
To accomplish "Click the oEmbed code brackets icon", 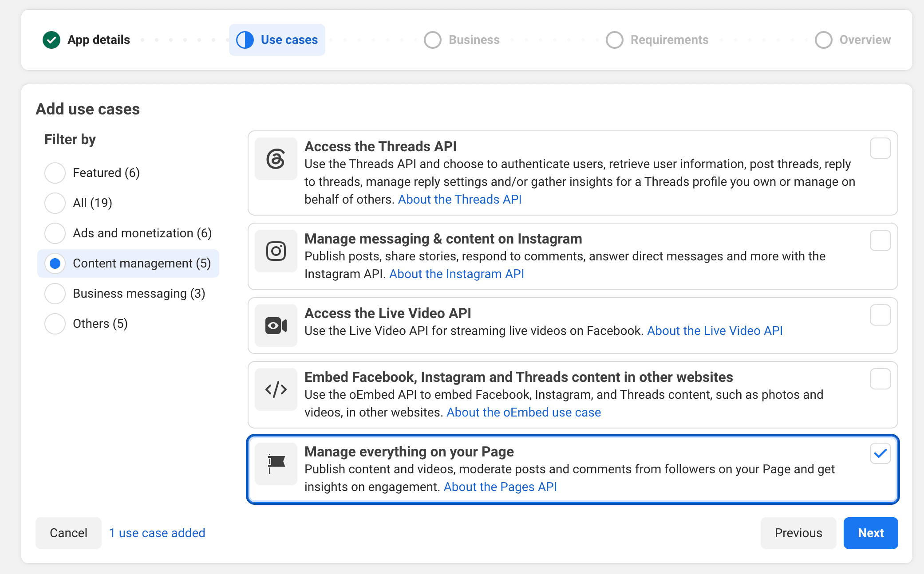I will (x=276, y=389).
